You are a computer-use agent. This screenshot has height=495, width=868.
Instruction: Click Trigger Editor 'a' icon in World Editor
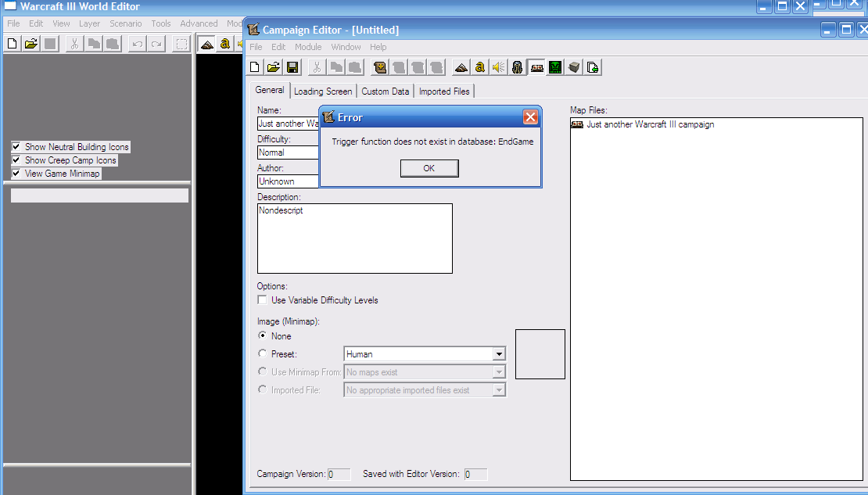click(224, 44)
